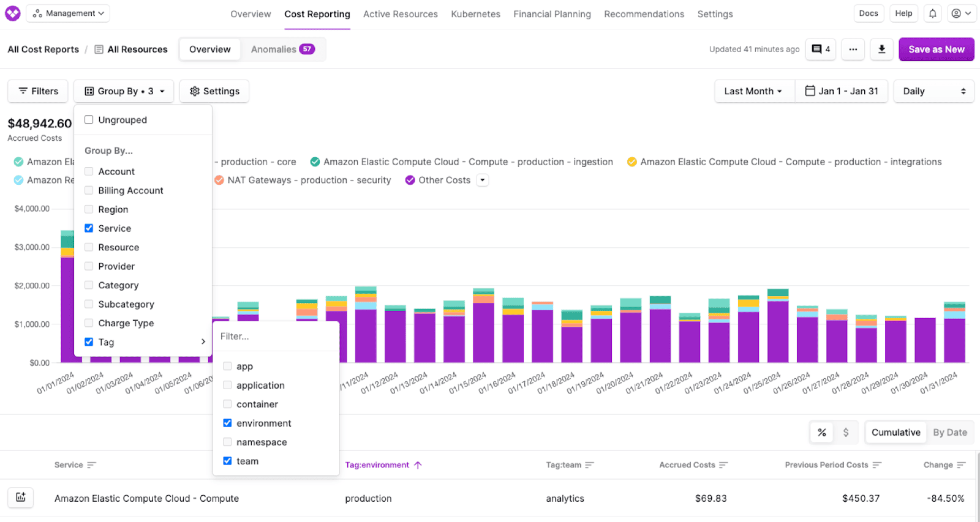Open the Management workspace dropdown
Image resolution: width=980 pixels, height=522 pixels.
[68, 13]
